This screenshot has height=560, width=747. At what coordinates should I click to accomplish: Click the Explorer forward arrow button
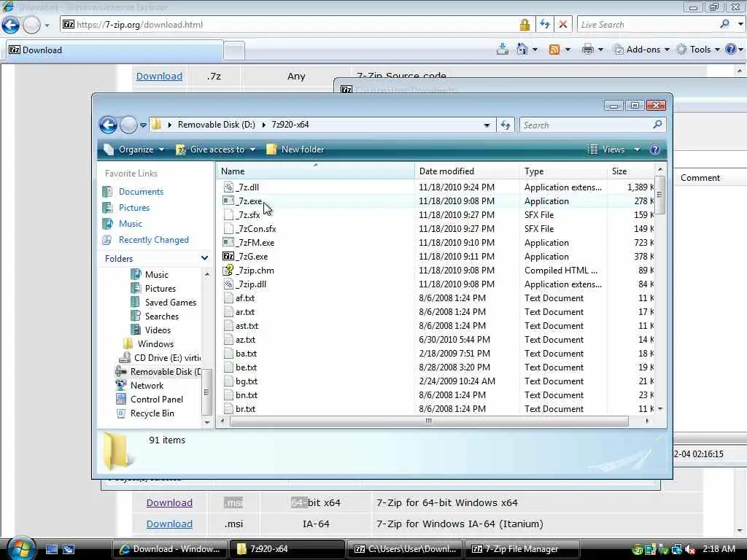pyautogui.click(x=128, y=125)
